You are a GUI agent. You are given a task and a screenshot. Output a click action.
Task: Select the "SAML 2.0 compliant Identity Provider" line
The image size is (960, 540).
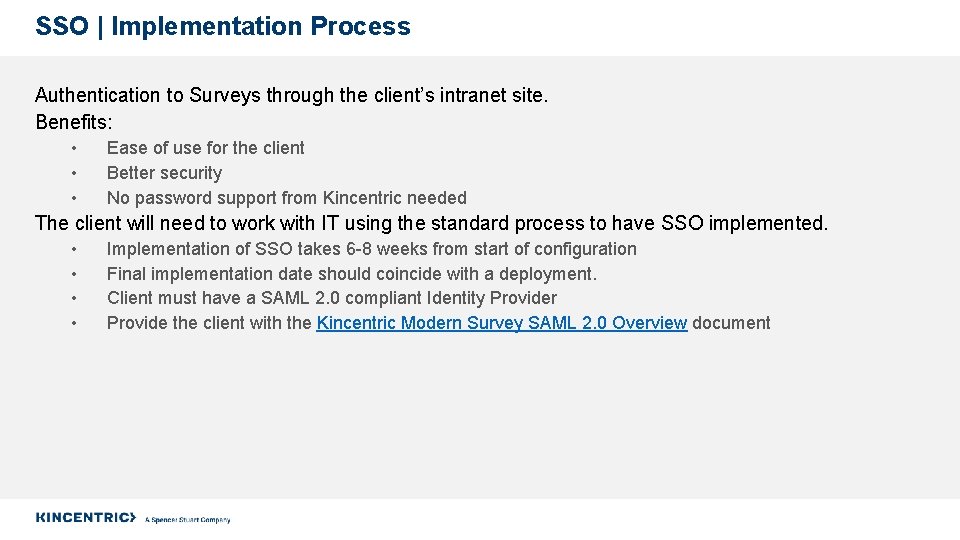[x=331, y=298]
